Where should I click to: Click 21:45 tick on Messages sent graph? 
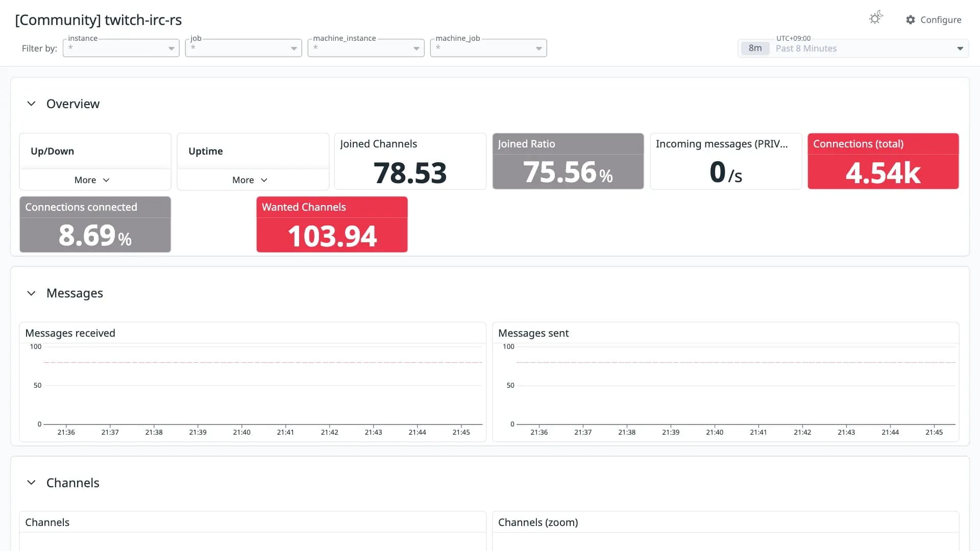(x=934, y=432)
